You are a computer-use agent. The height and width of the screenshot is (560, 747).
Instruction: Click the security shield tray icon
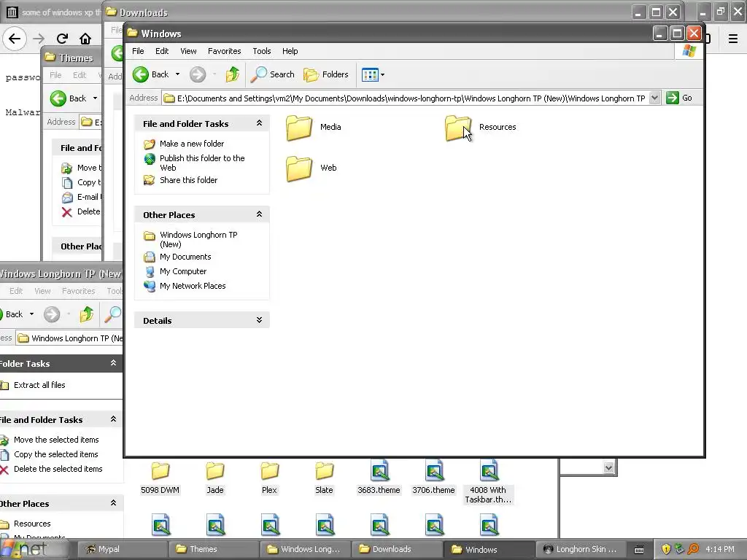click(666, 549)
